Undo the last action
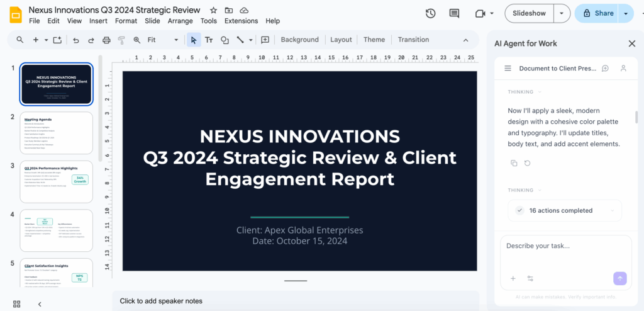Image resolution: width=644 pixels, height=311 pixels. point(76,40)
